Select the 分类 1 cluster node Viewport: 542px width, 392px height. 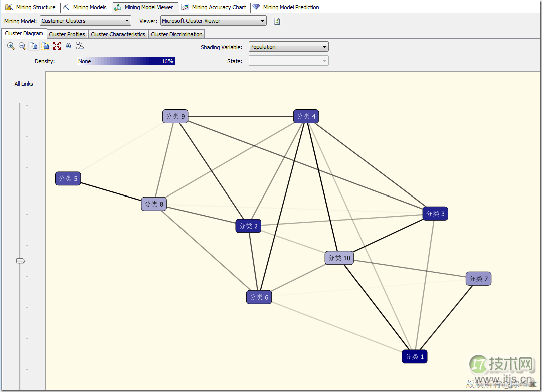click(415, 357)
